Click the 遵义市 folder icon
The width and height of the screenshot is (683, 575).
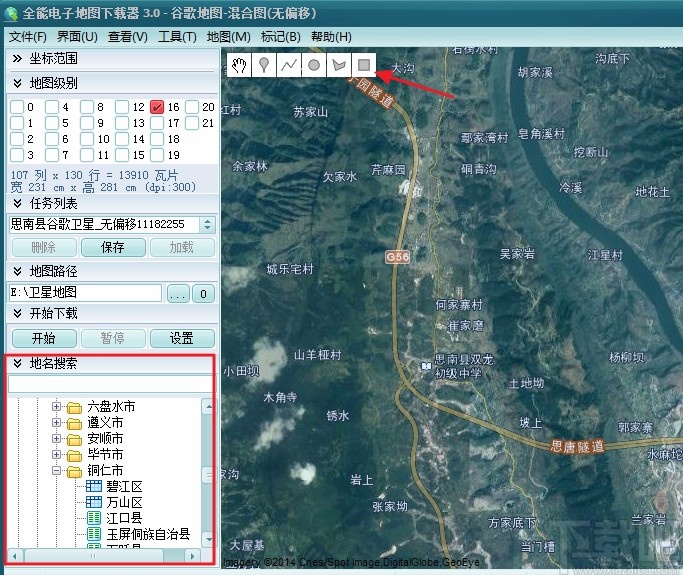[x=74, y=423]
